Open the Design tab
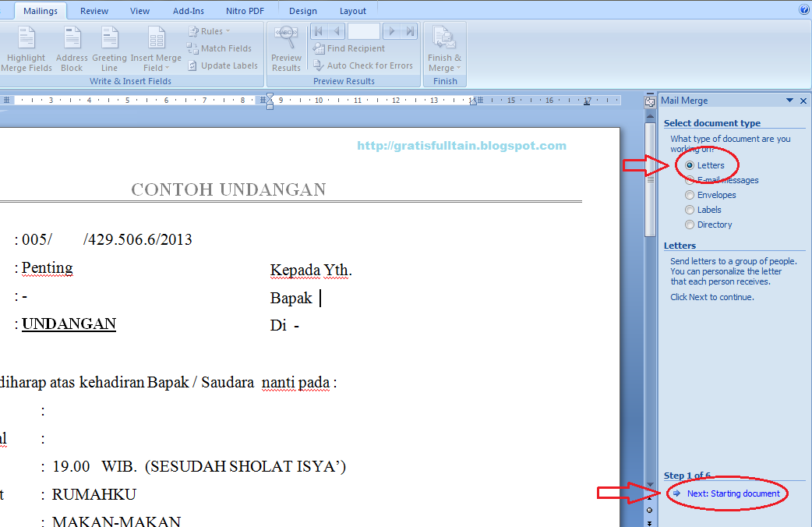 (x=303, y=11)
